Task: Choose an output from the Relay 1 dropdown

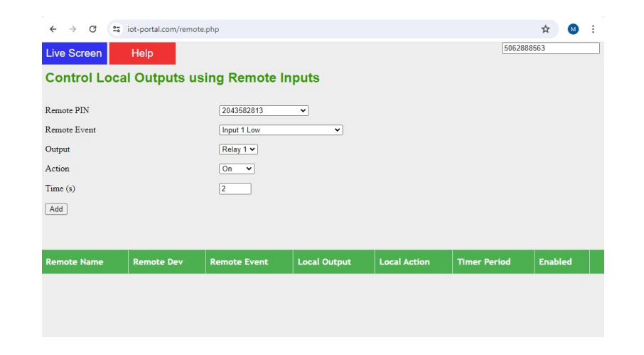Action: 238,149
